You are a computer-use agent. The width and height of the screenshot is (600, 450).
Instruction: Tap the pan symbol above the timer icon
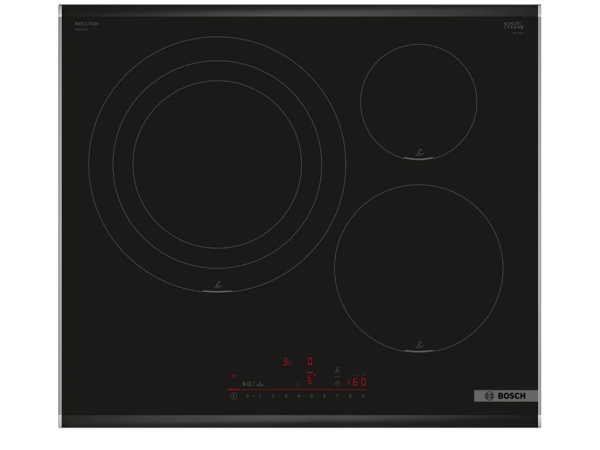pyautogui.click(x=337, y=370)
